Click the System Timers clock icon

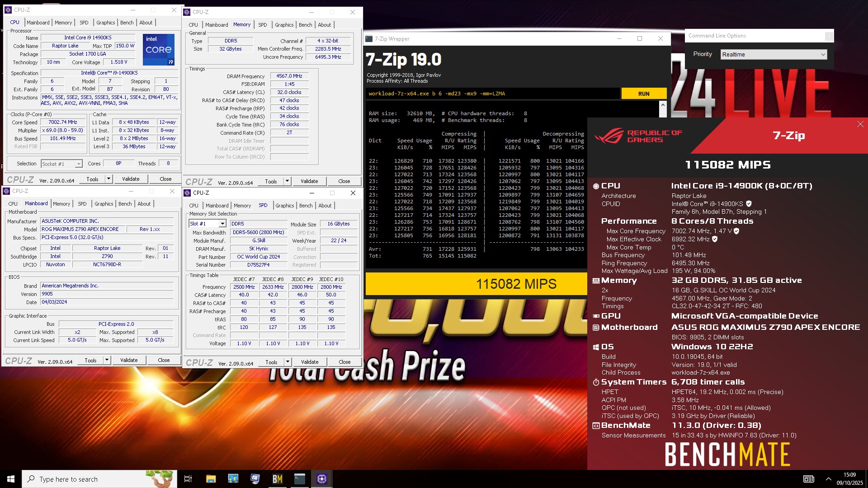(596, 382)
